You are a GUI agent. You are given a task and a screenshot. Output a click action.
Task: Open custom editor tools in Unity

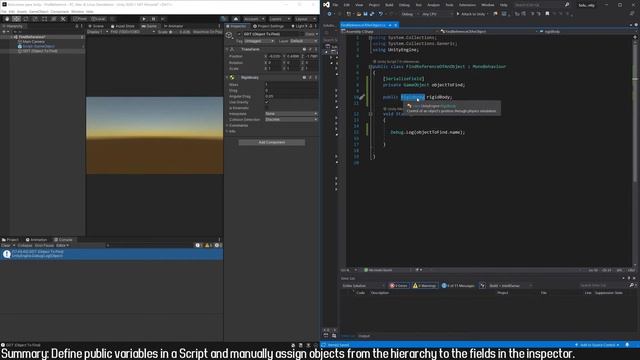click(63, 19)
